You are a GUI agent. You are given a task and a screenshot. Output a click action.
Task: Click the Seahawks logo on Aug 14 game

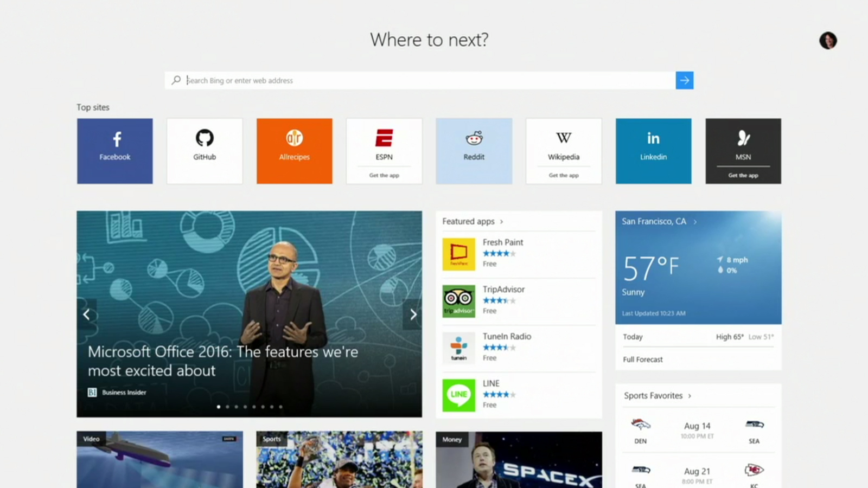coord(754,425)
